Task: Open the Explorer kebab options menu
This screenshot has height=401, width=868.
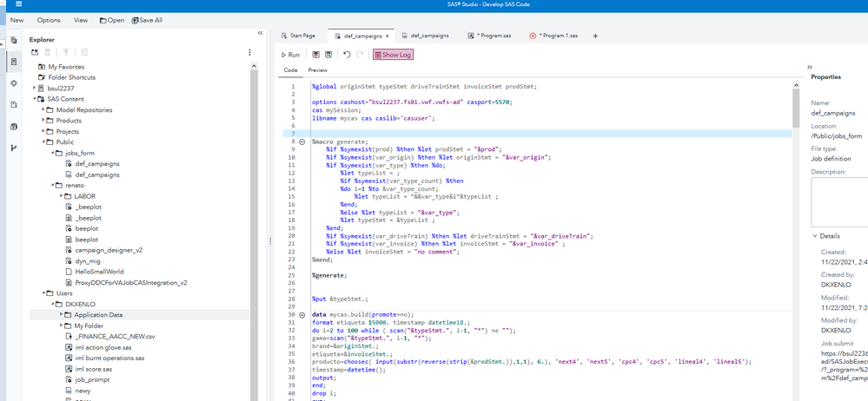Action: click(249, 53)
